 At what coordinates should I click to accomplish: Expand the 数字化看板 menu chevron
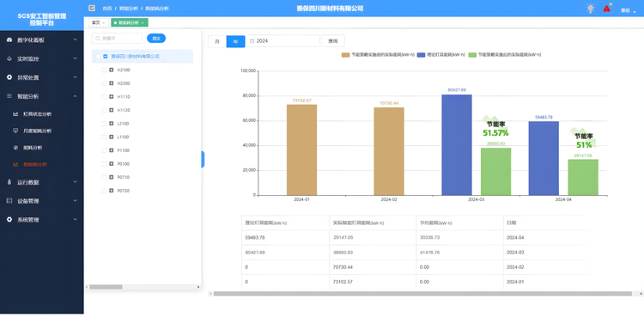click(75, 40)
